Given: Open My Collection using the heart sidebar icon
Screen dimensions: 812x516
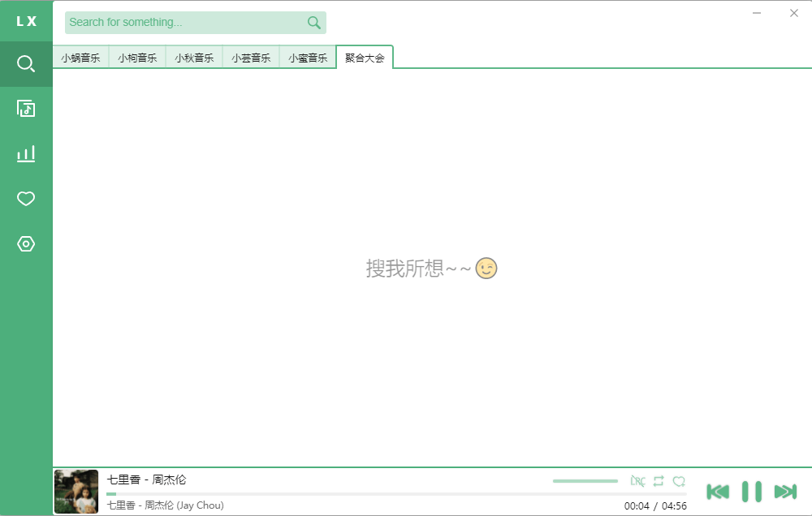Looking at the screenshot, I should point(25,198).
